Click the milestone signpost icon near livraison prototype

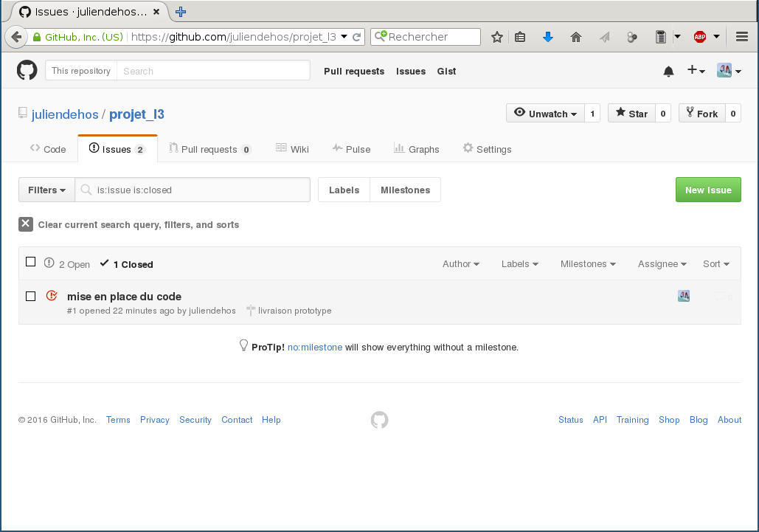point(250,311)
